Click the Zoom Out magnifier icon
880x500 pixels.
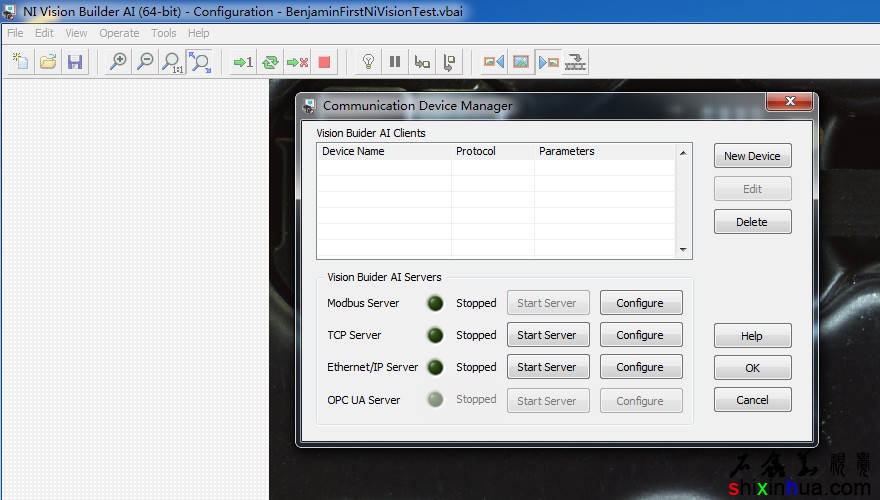point(145,62)
